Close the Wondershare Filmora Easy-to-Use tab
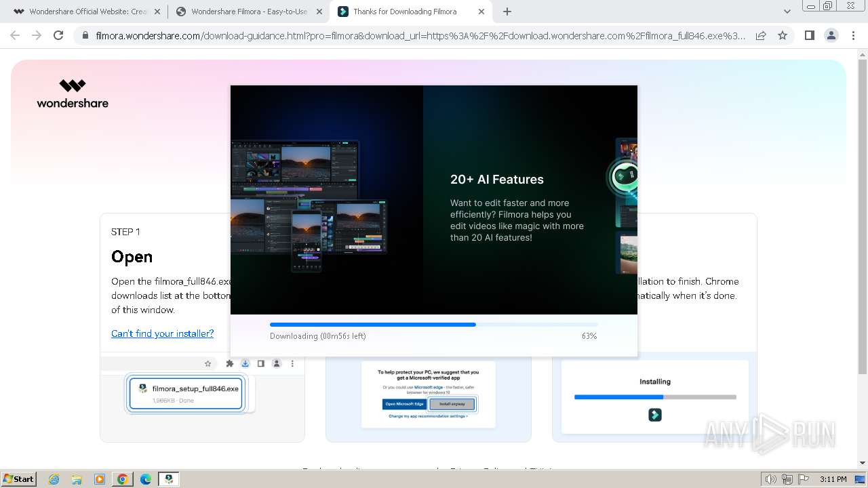Image resolution: width=868 pixels, height=488 pixels. 319,12
